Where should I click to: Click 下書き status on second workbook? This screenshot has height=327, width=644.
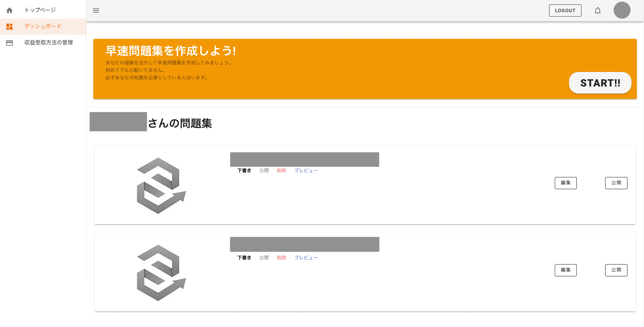click(244, 258)
